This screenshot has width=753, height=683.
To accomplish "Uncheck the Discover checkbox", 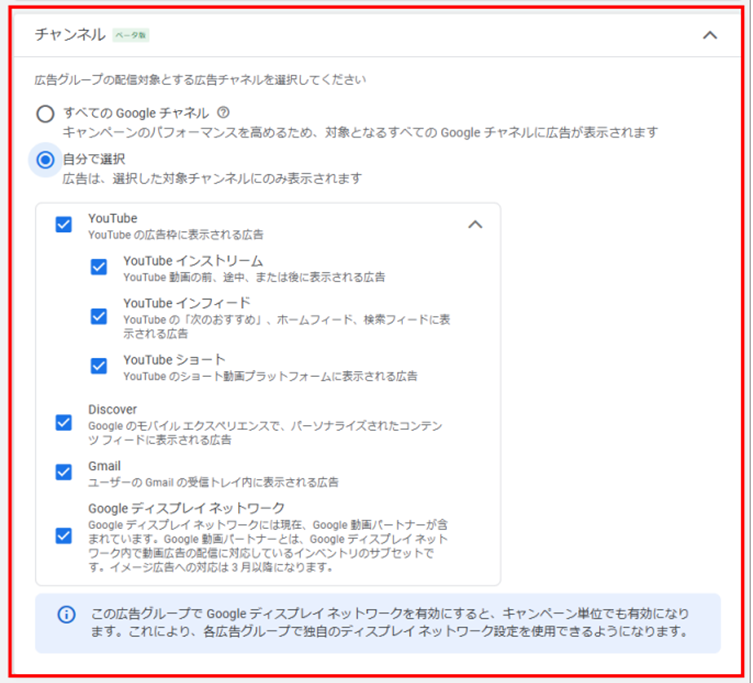I will (x=64, y=423).
